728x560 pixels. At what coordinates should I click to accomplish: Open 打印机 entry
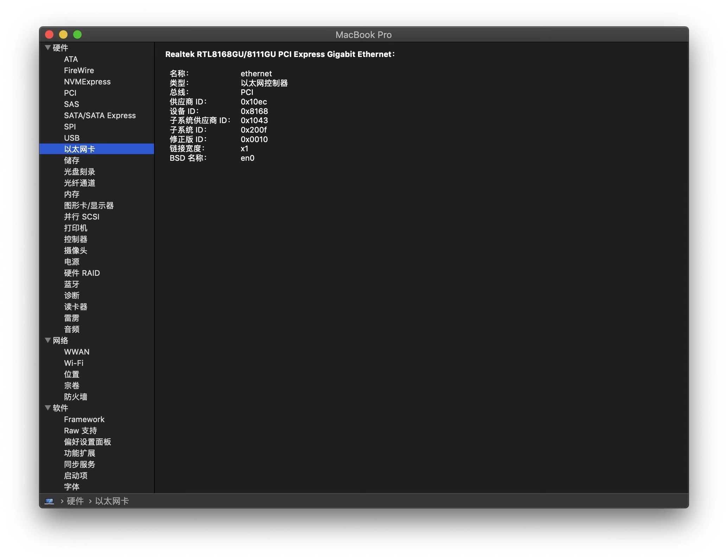[x=76, y=228]
